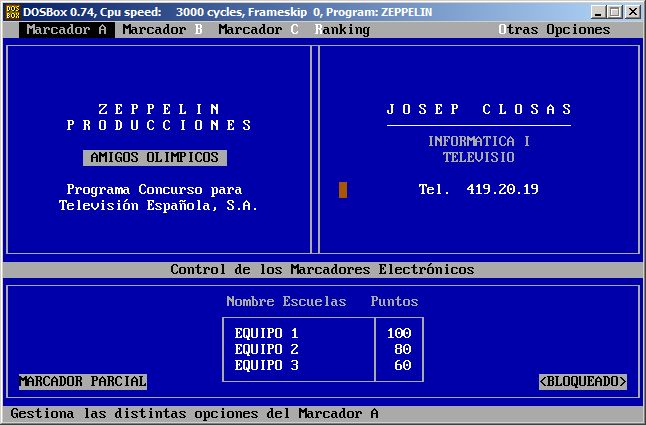The width and height of the screenshot is (646, 425).
Task: Click the orange text cursor block
Action: 343,190
